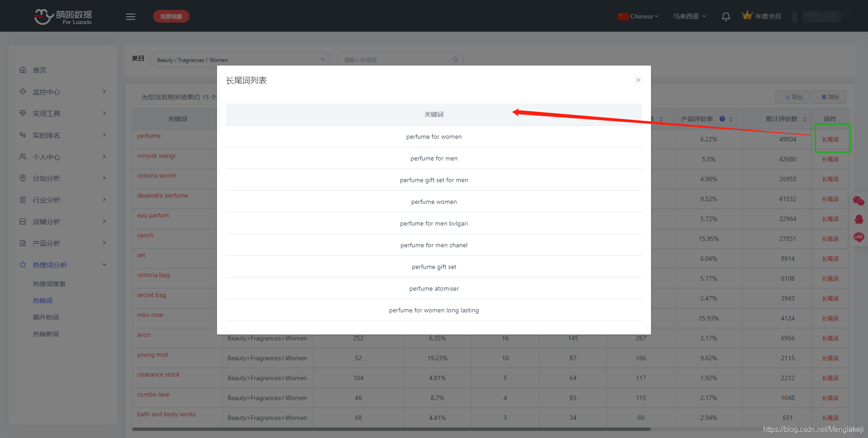Click the QQ contact icon
The image size is (868, 438).
859,219
